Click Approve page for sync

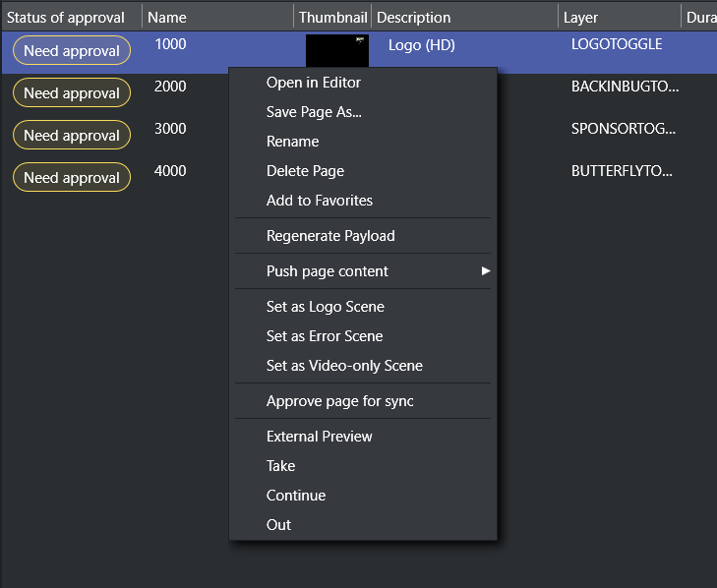339,401
